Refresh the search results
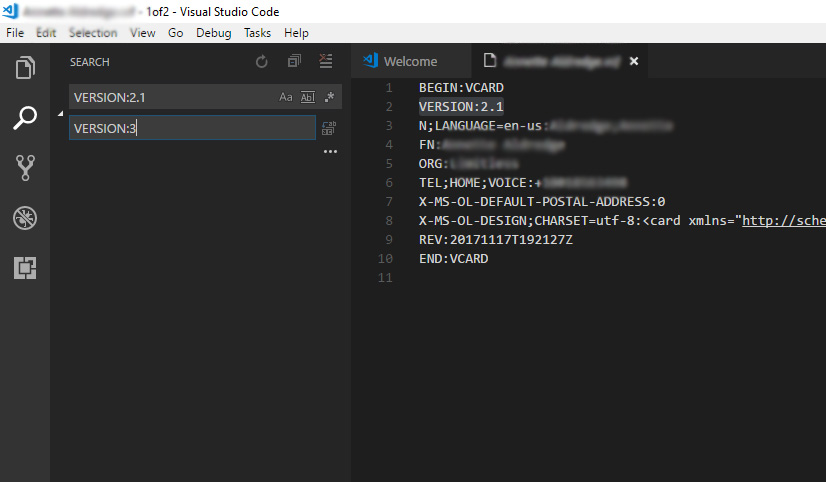826x482 pixels. 262,62
